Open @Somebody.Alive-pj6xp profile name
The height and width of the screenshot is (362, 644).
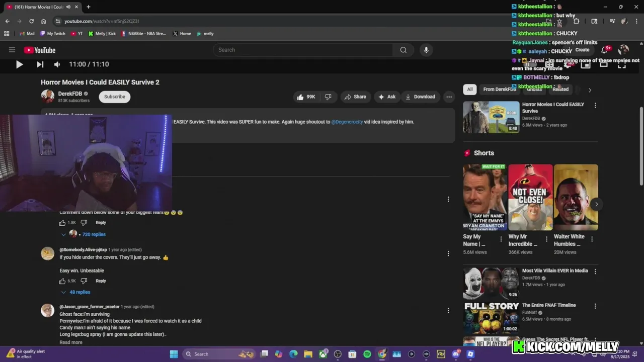(83, 250)
